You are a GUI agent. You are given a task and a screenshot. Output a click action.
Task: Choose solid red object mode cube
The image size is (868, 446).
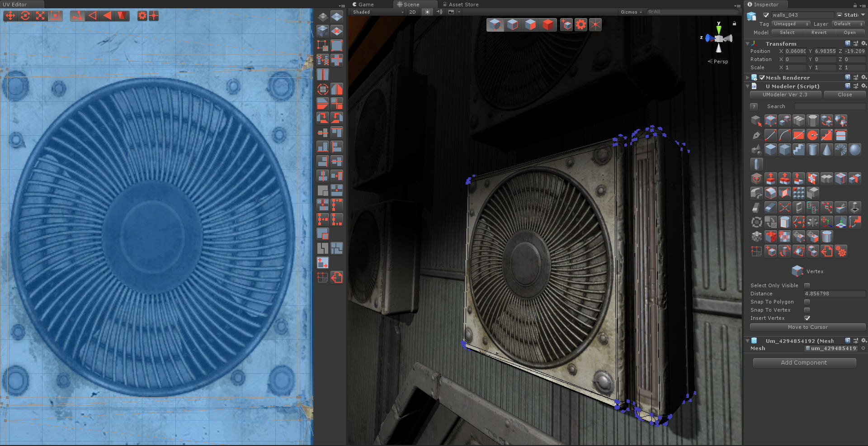click(548, 24)
